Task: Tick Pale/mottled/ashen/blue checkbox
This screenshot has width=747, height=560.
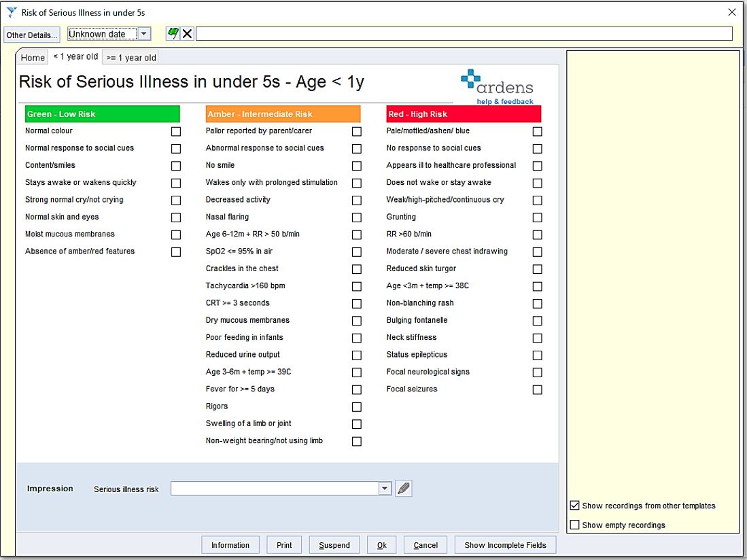Action: [538, 131]
